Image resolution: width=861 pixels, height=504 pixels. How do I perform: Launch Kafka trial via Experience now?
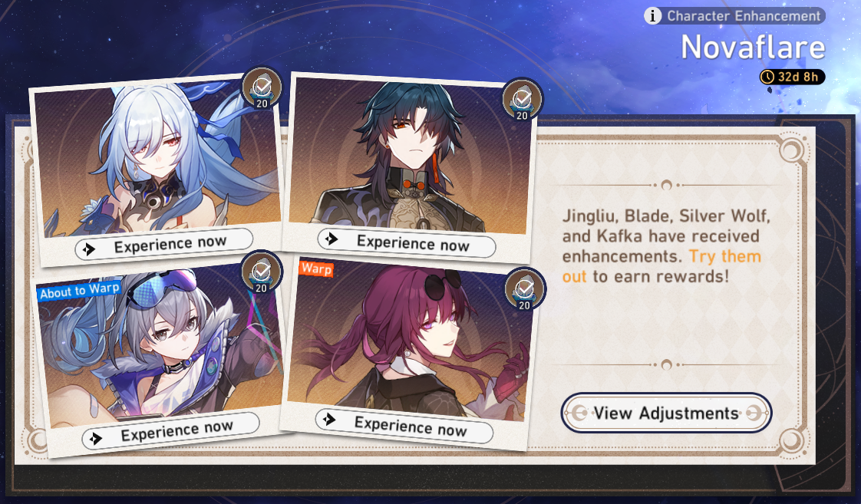pos(404,426)
